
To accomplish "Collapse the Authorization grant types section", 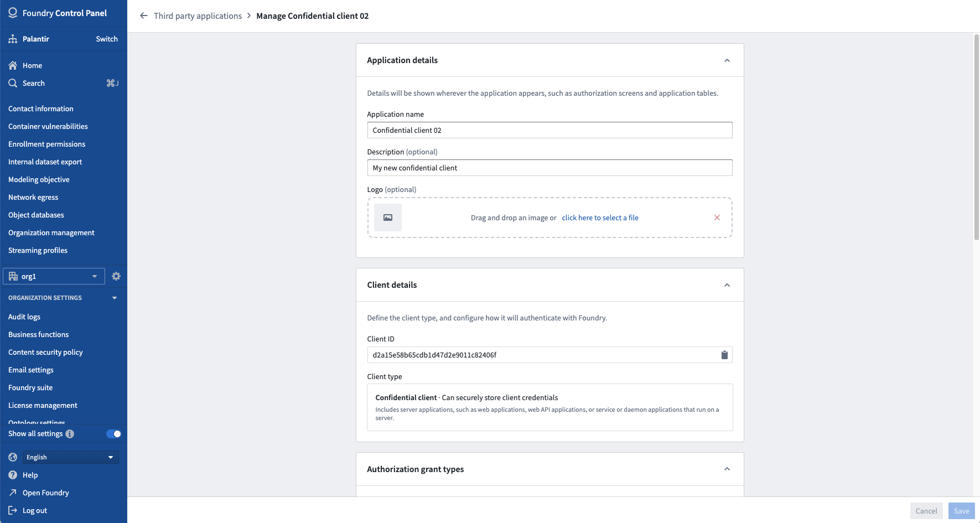I will coord(727,469).
